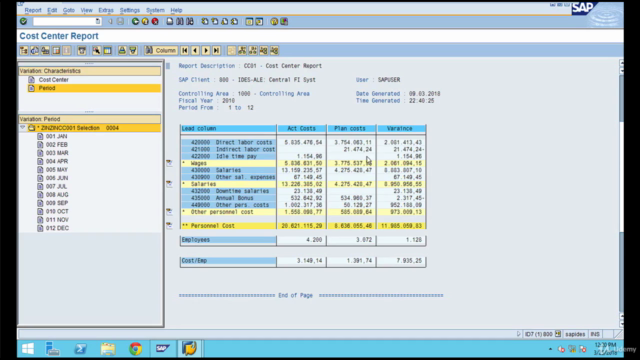Image resolution: width=640 pixels, height=360 pixels.
Task: Click the red Cancel icon
Action: 155,21
